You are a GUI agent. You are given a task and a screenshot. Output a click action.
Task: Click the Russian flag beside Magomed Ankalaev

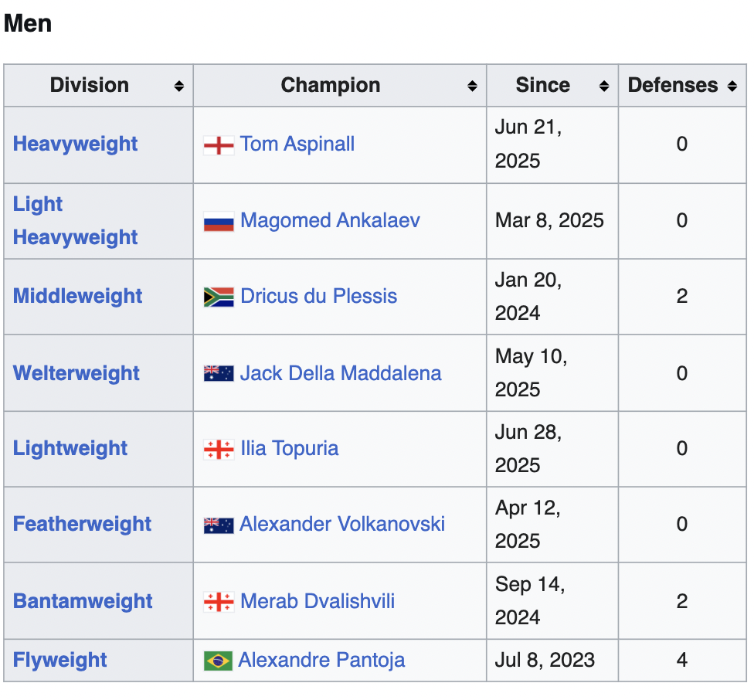219,222
